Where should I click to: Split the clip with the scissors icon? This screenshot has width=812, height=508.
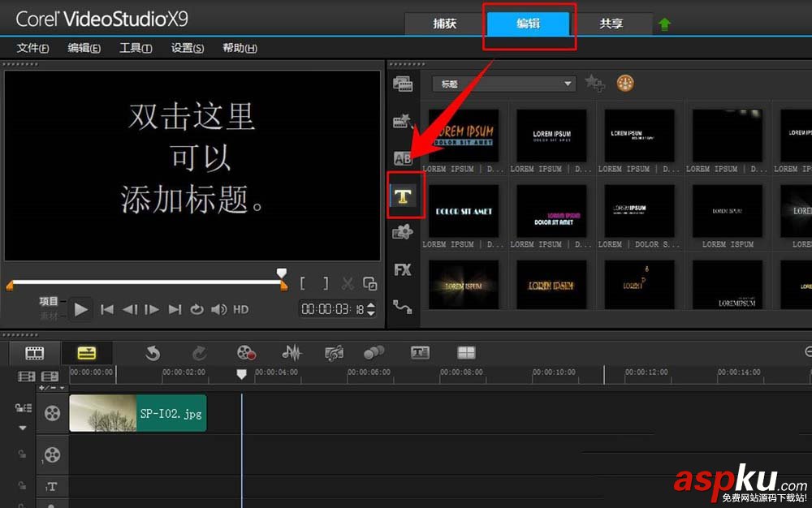click(x=348, y=283)
